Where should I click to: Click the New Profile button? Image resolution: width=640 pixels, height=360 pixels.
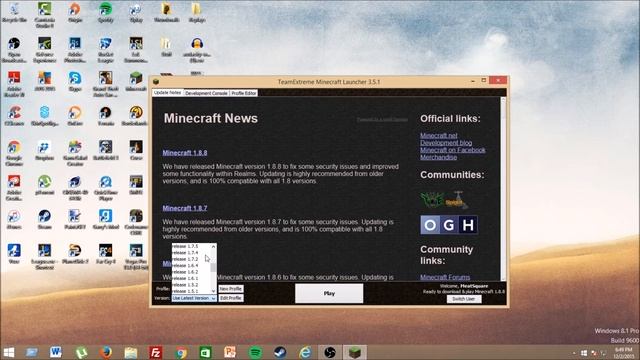(231, 289)
